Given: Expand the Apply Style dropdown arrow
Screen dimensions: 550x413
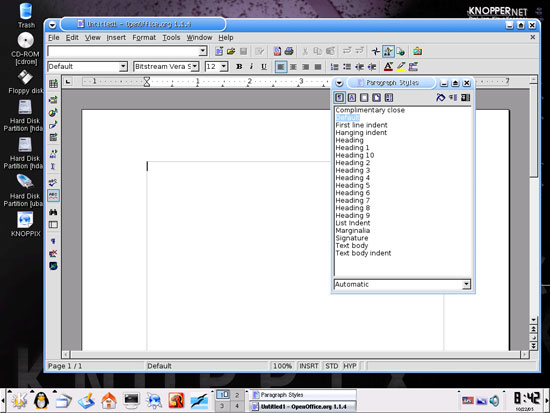Looking at the screenshot, I should [x=123, y=66].
